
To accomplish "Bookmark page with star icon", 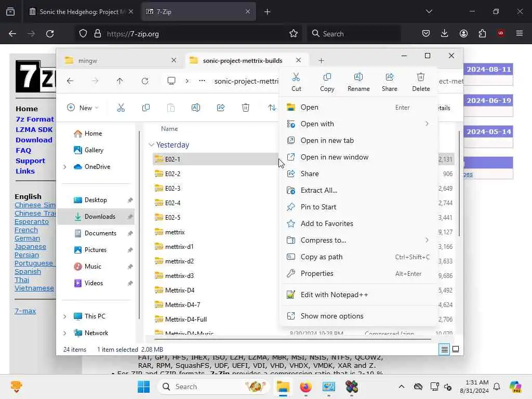I will point(294,34).
